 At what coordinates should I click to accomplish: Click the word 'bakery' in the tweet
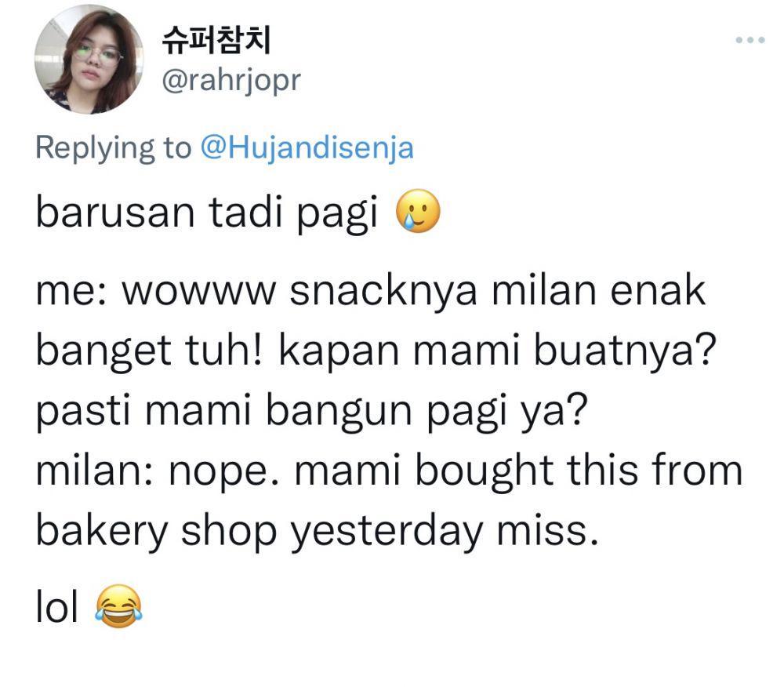[101, 532]
